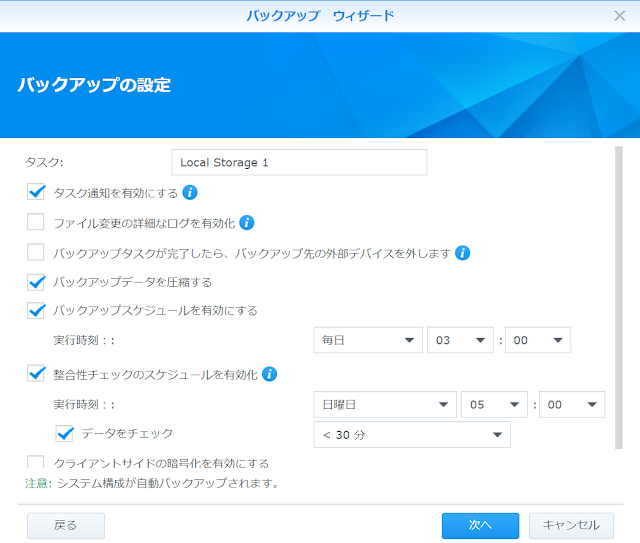Check the 外部デバイスを外します checkbox

coord(36,252)
